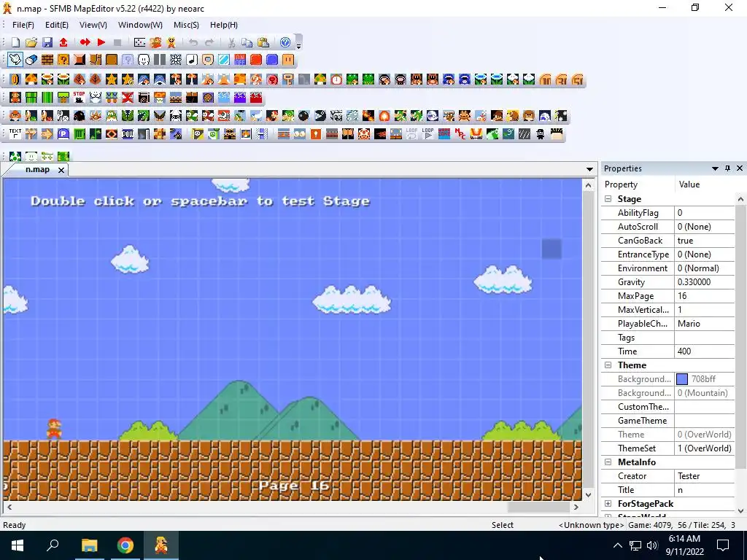
Task: Open the Window(W) menu
Action: 140,25
